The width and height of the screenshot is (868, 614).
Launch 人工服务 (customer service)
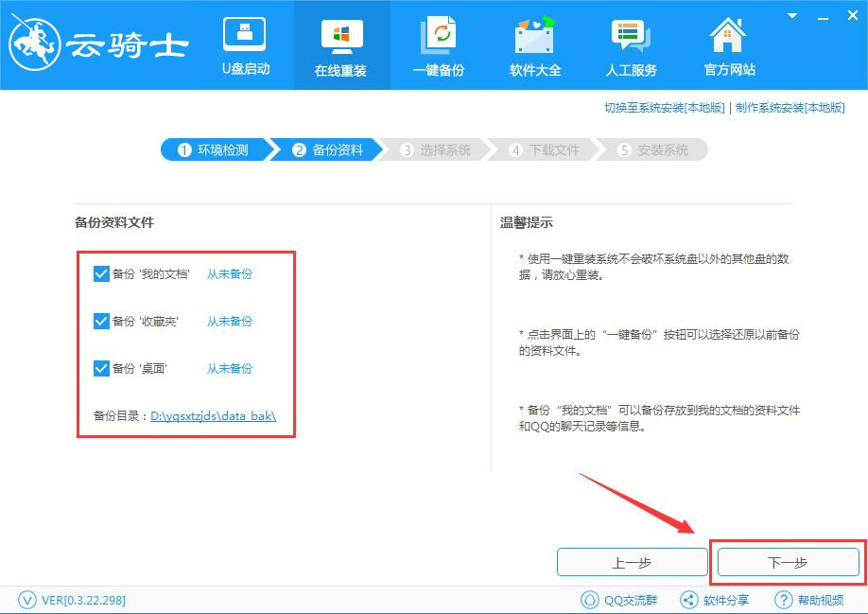tap(631, 44)
